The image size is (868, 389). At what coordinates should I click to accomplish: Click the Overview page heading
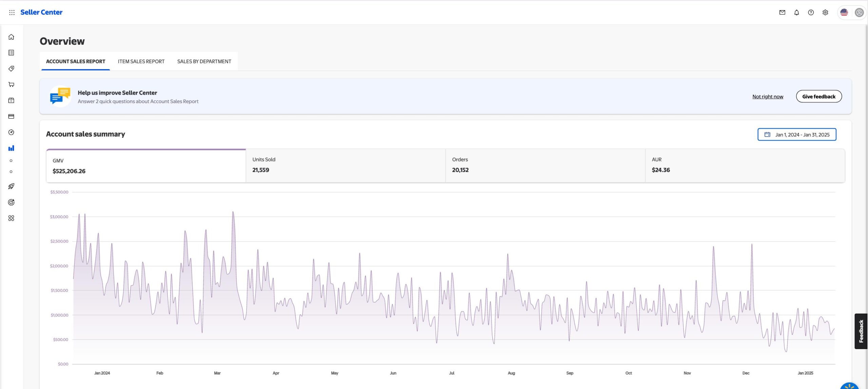coord(62,41)
